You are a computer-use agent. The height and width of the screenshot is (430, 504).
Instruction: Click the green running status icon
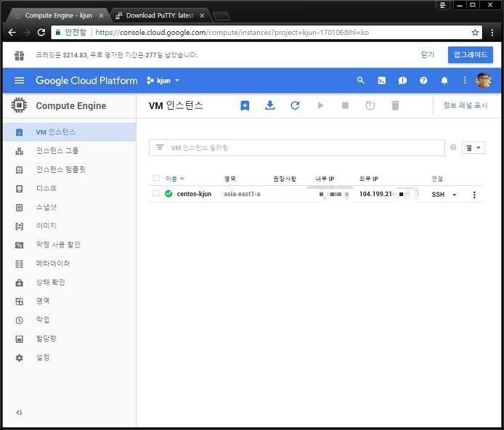coord(168,193)
